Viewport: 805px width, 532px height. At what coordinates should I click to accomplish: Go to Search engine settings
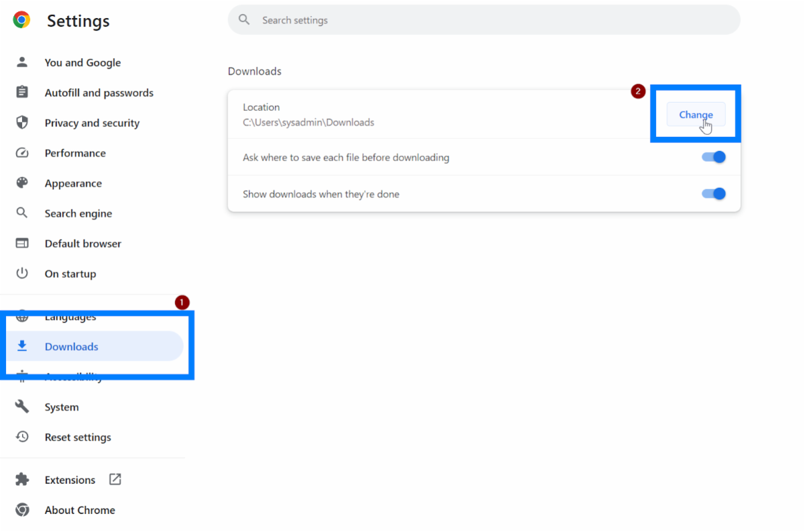(x=78, y=213)
